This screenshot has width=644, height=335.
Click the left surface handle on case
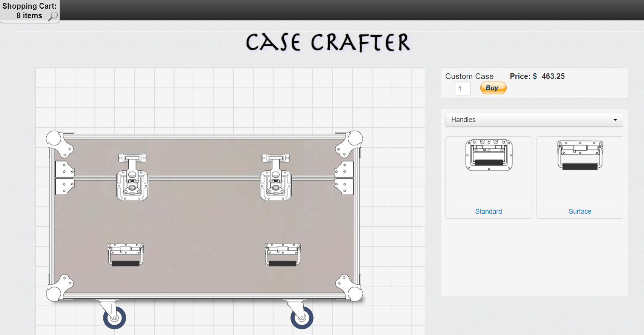click(126, 255)
